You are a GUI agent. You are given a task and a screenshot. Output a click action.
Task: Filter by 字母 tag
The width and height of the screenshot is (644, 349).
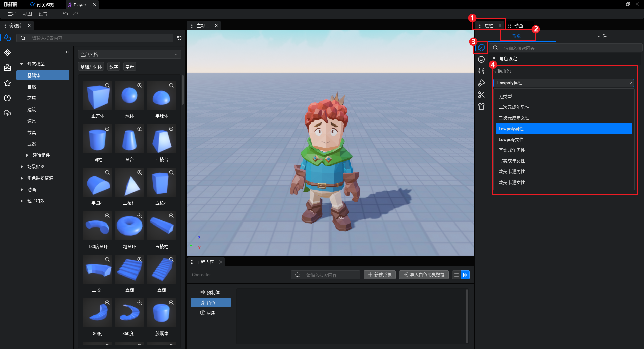click(130, 67)
